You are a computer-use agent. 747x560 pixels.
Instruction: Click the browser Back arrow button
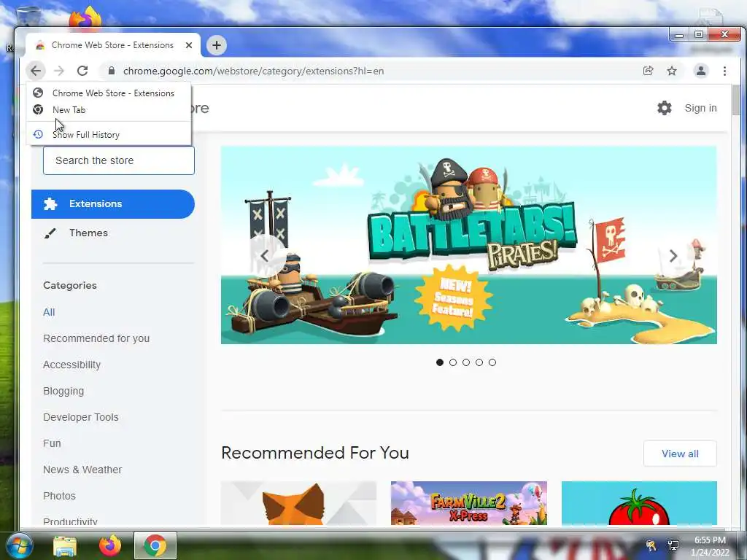(36, 71)
